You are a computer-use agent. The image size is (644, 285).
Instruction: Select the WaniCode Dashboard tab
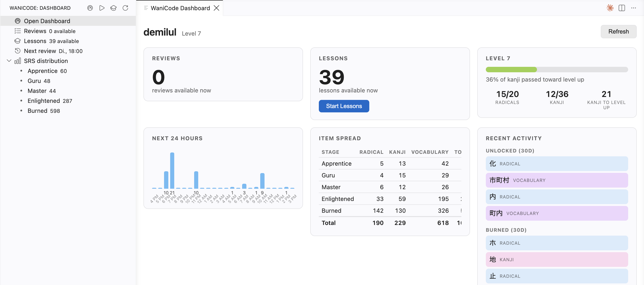pos(180,8)
